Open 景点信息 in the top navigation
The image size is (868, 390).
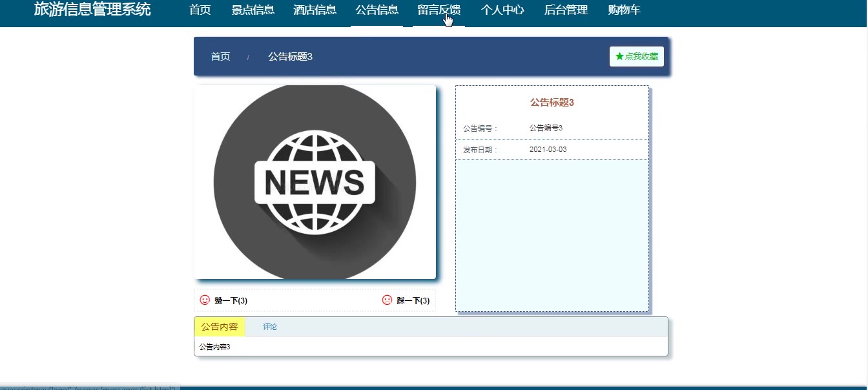pos(253,10)
